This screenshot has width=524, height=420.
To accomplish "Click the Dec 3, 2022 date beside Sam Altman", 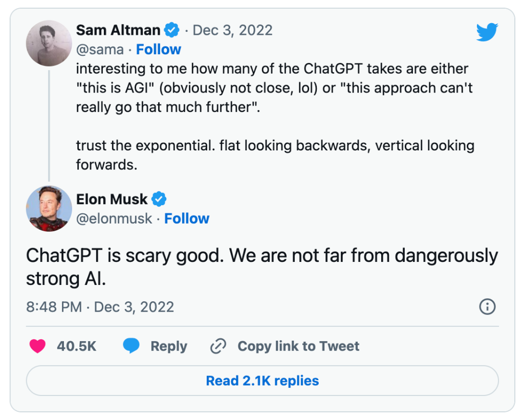I will click(232, 30).
